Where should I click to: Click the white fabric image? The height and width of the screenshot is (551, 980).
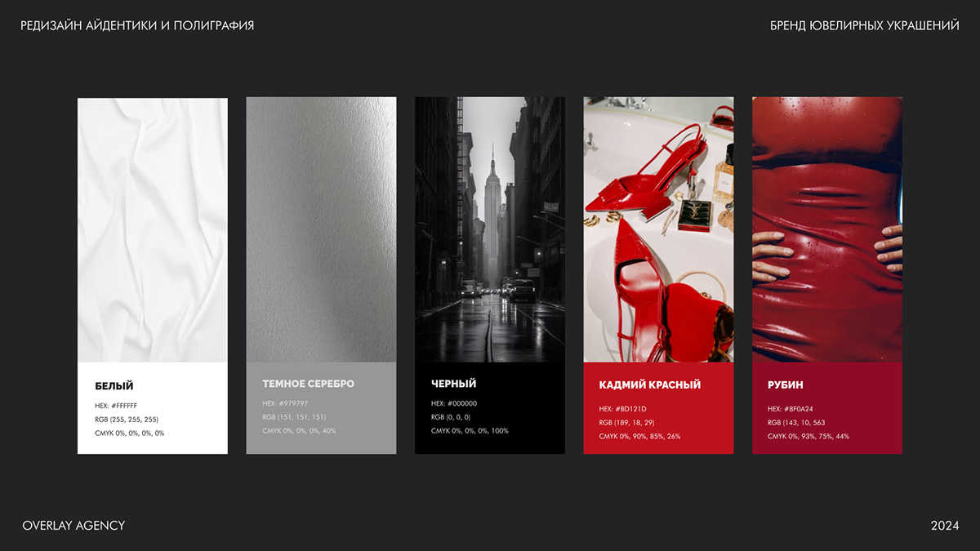point(152,229)
